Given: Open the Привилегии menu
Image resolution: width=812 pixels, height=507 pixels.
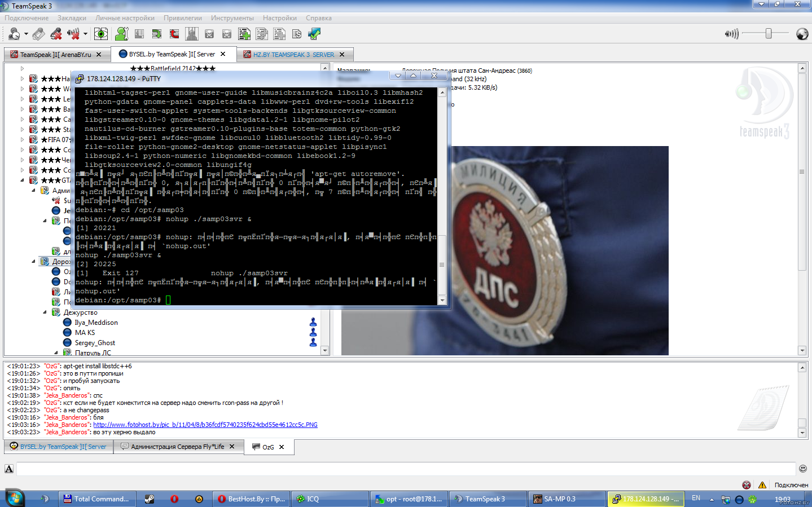Looking at the screenshot, I should tap(183, 18).
